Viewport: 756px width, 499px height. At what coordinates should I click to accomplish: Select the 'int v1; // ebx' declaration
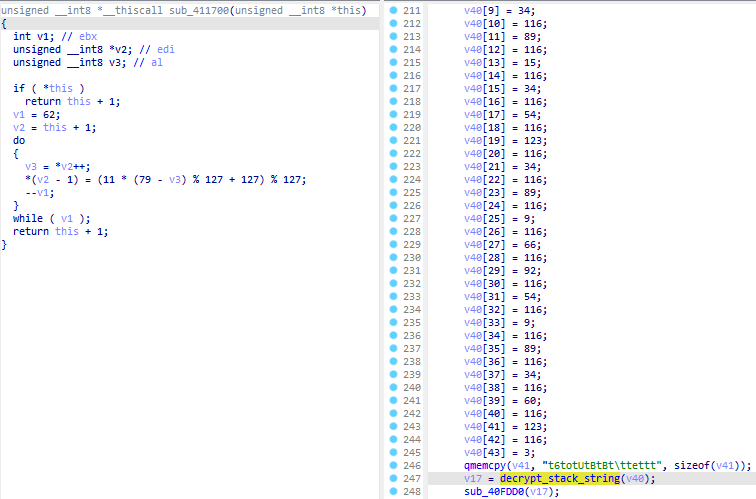(55, 36)
